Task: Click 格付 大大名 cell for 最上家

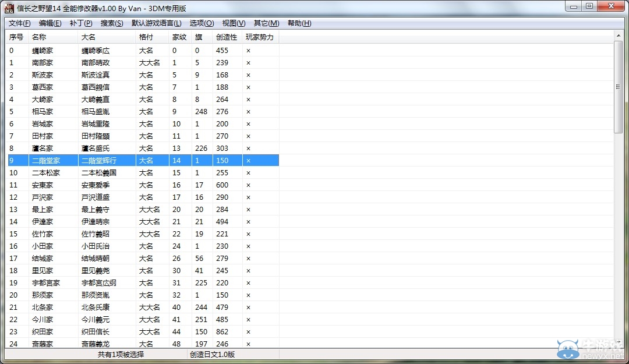Action: (150, 210)
